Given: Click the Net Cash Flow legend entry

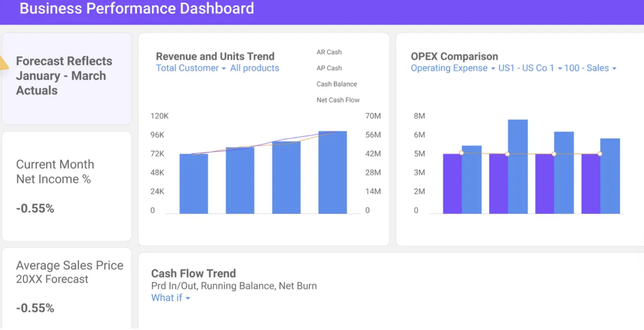Looking at the screenshot, I should (338, 100).
